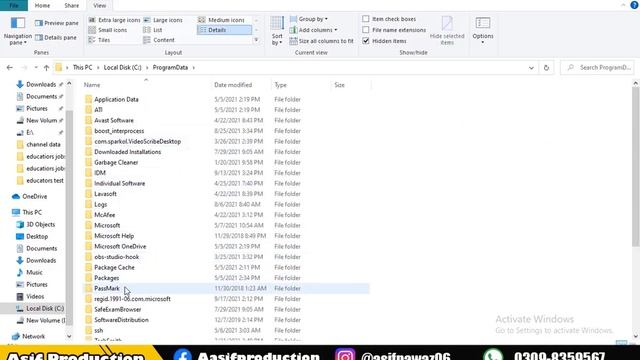Viewport: 640px width, 360px height.
Task: Choose Large icons layout
Action: (x=163, y=20)
